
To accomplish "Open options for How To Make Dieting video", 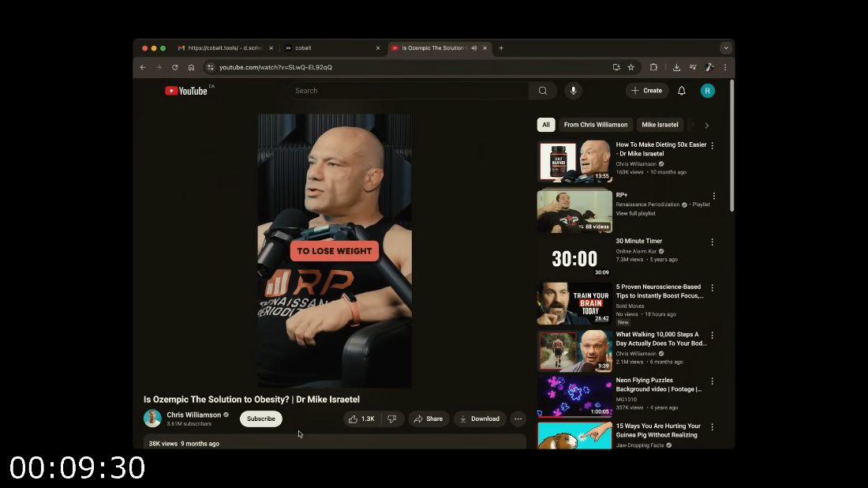I will (713, 145).
